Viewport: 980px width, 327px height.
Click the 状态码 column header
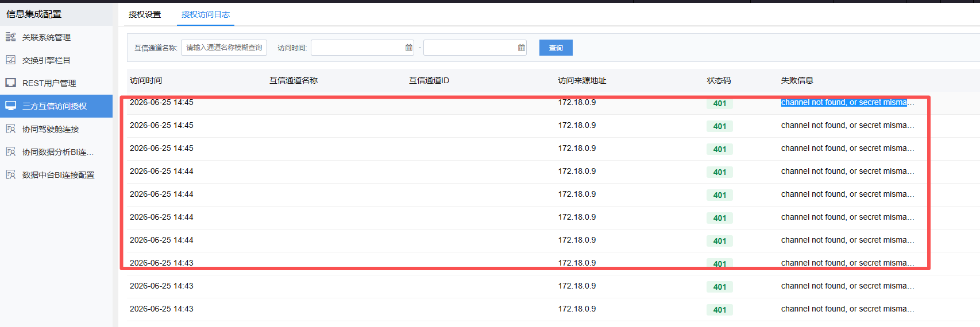pos(719,80)
